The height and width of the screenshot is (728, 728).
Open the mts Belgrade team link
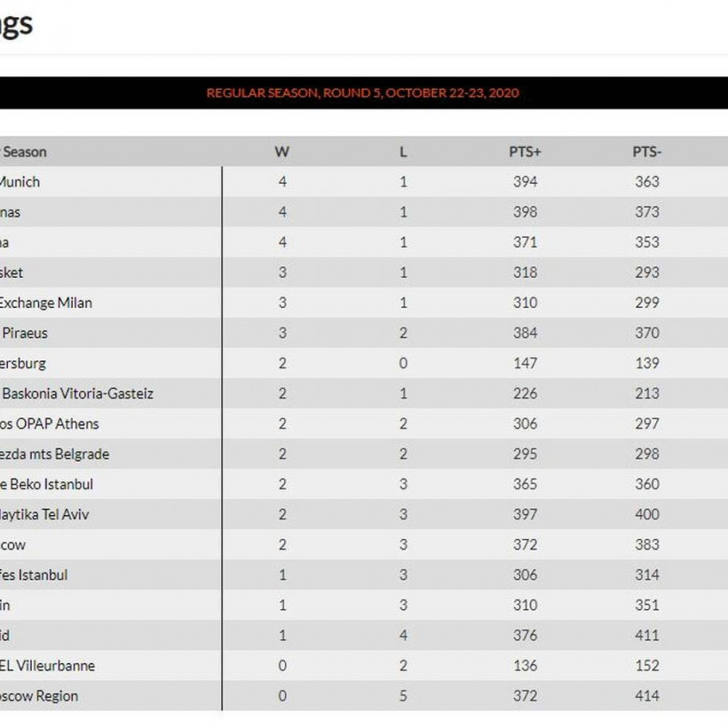pyautogui.click(x=55, y=454)
